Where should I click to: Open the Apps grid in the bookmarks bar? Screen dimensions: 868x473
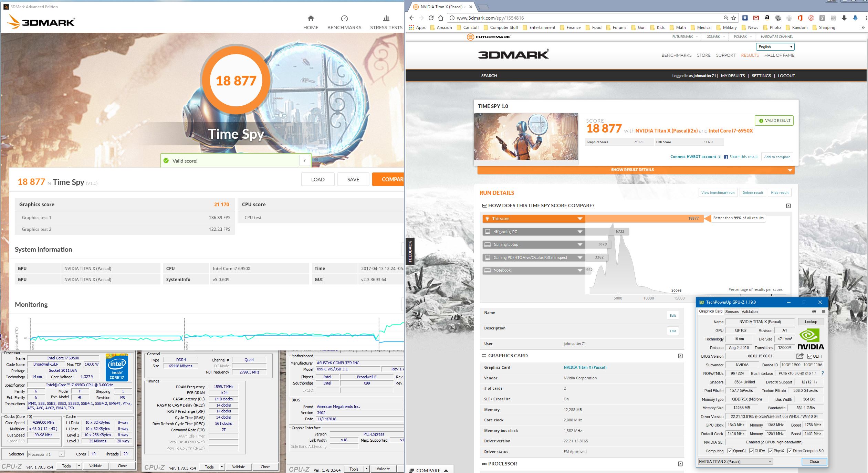tap(417, 28)
